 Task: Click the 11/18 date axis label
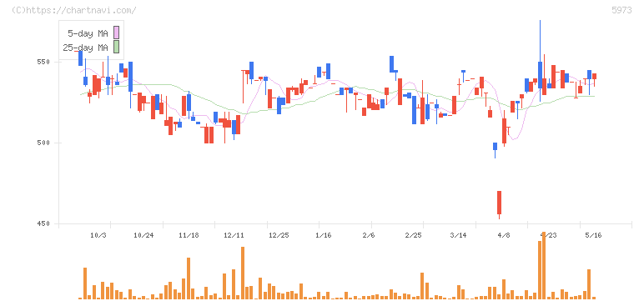189,235
